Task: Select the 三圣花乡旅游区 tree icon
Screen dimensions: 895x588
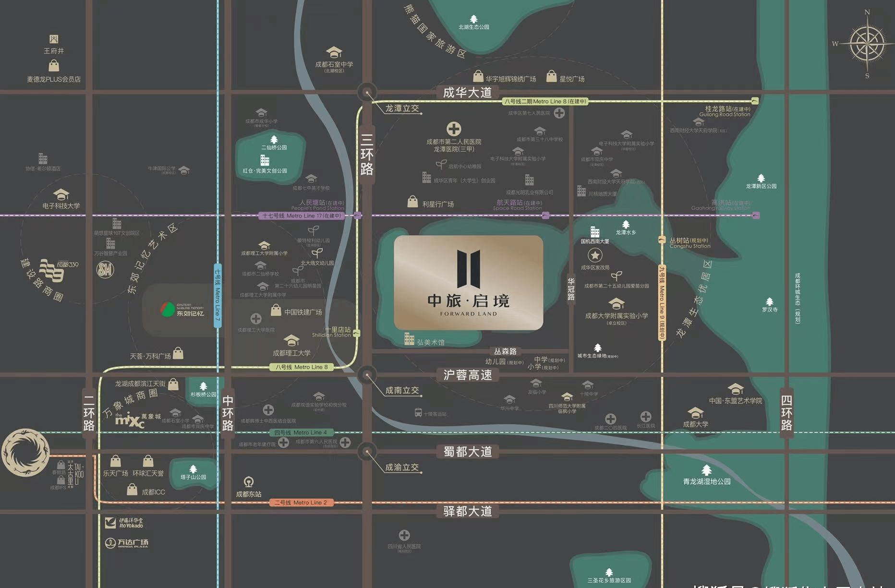Action: (609, 572)
